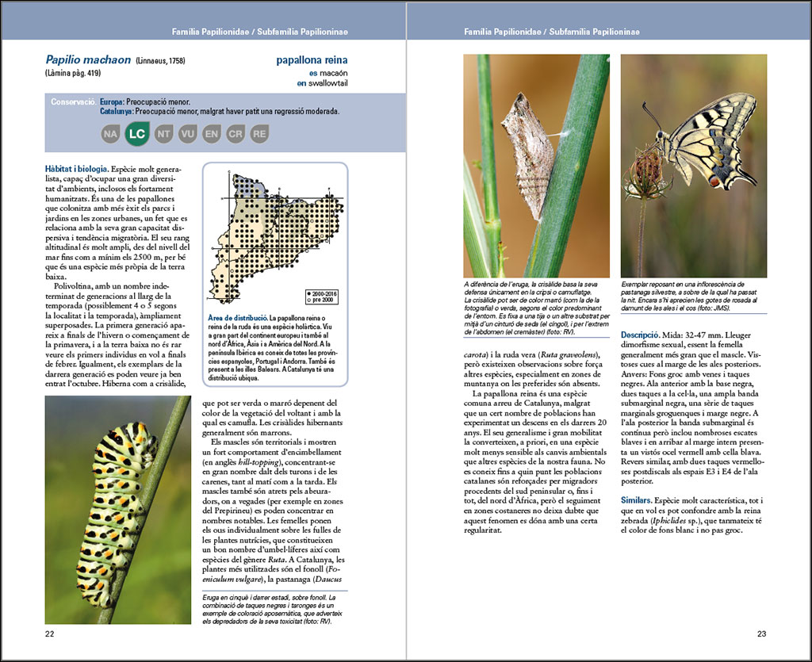Click the NT conservation status badge
Image resolution: width=812 pixels, height=662 pixels.
(x=163, y=134)
